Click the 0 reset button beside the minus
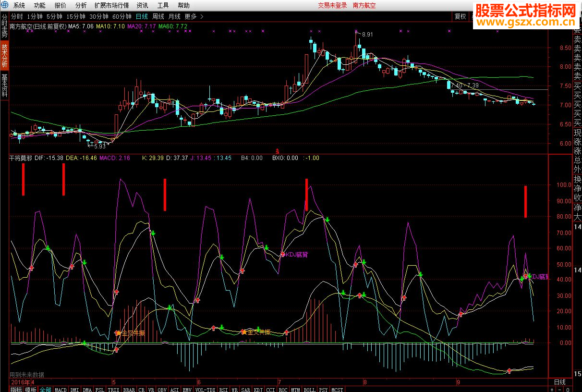582x392 pixels. 567,389
